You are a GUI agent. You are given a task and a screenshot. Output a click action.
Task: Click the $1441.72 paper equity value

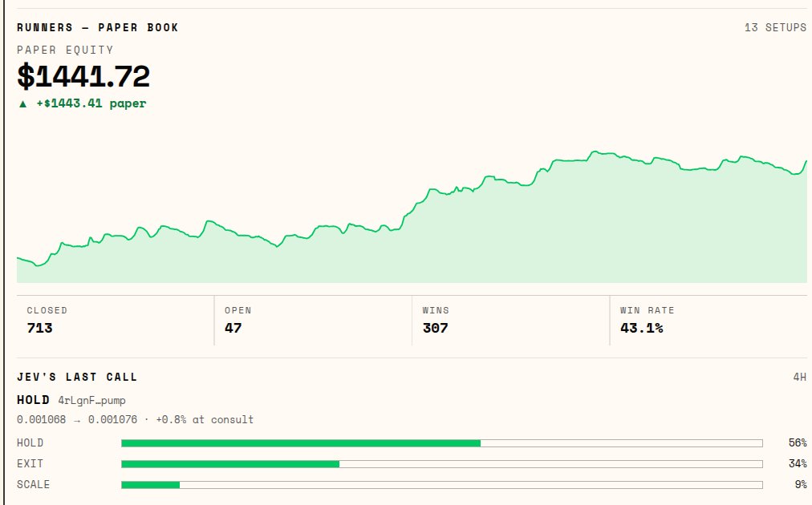tap(83, 76)
